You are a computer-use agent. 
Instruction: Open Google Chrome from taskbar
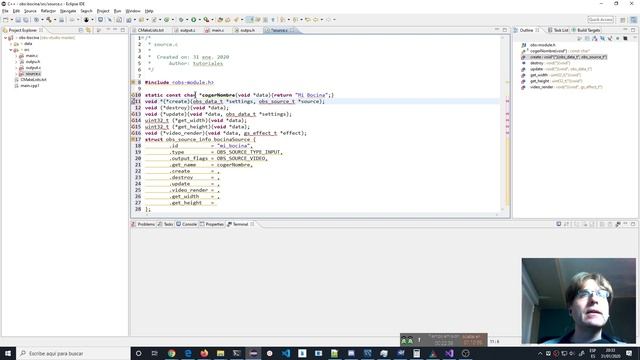click(171, 353)
